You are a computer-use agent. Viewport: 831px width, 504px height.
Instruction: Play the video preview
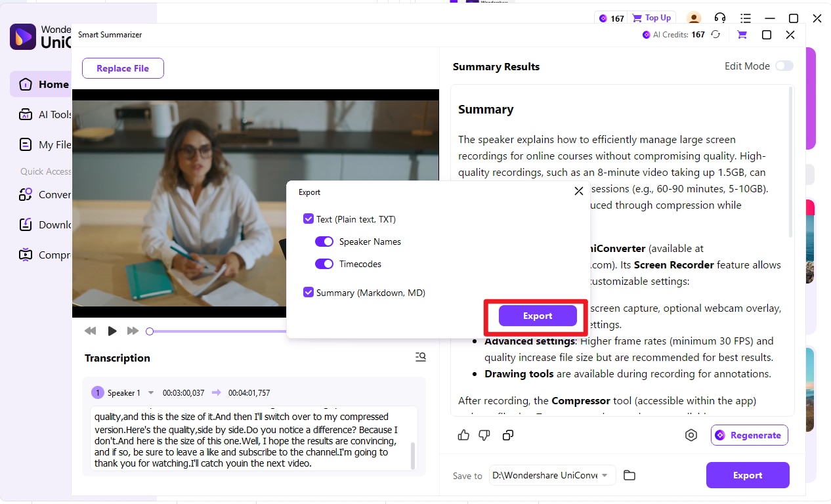coord(112,331)
